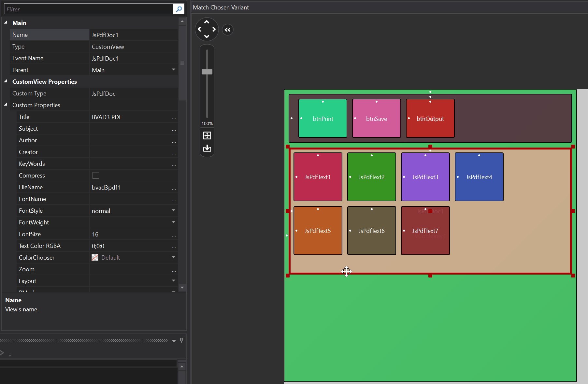This screenshot has width=588, height=384.
Task: Open the FontStyle dropdown
Action: tap(174, 210)
